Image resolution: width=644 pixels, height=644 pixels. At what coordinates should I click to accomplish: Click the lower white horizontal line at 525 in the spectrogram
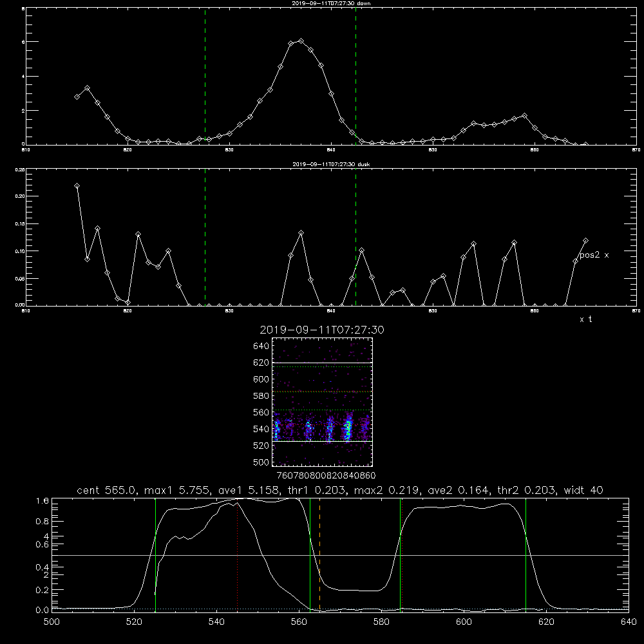(323, 441)
